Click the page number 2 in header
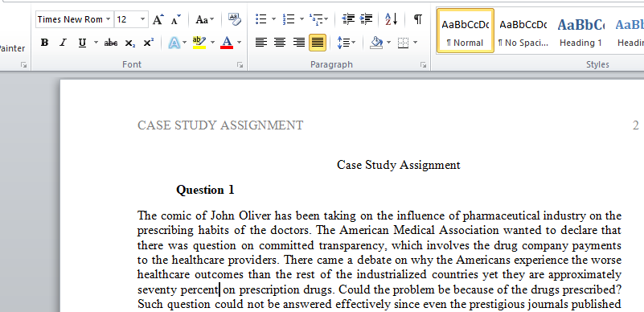This screenshot has height=312, width=644. (x=635, y=125)
